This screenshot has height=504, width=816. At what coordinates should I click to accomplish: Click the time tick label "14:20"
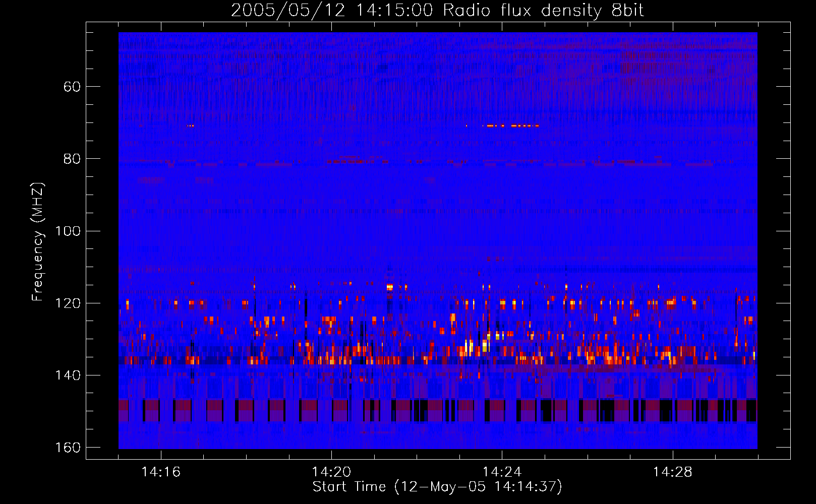point(331,472)
